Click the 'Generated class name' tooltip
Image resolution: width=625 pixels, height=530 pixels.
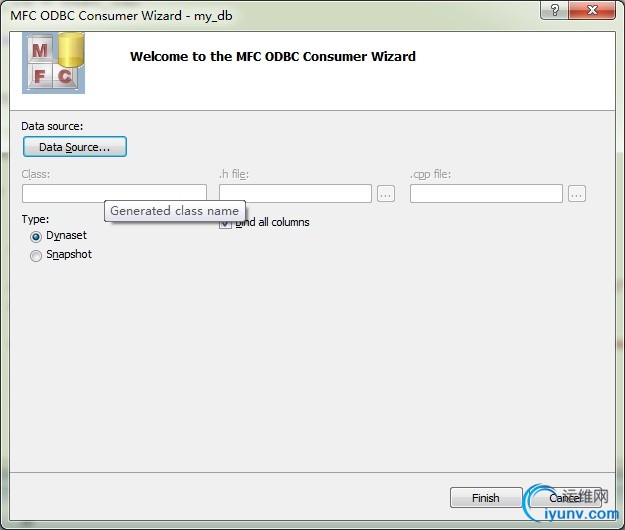click(x=175, y=211)
